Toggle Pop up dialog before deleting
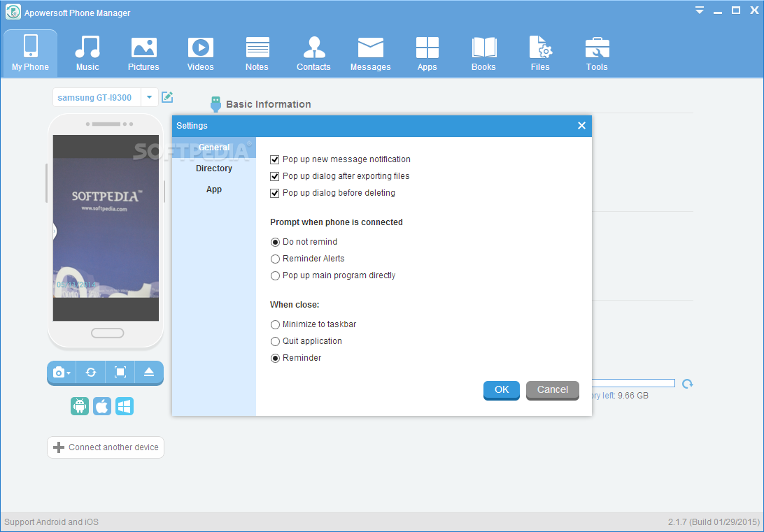The width and height of the screenshot is (764, 532). click(x=275, y=193)
